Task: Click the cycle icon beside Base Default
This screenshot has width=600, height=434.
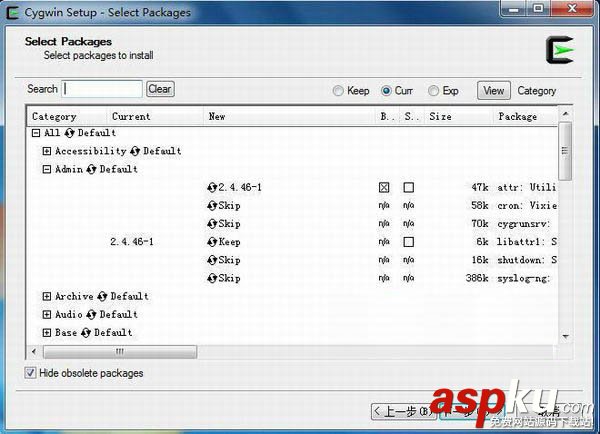Action: 86,333
